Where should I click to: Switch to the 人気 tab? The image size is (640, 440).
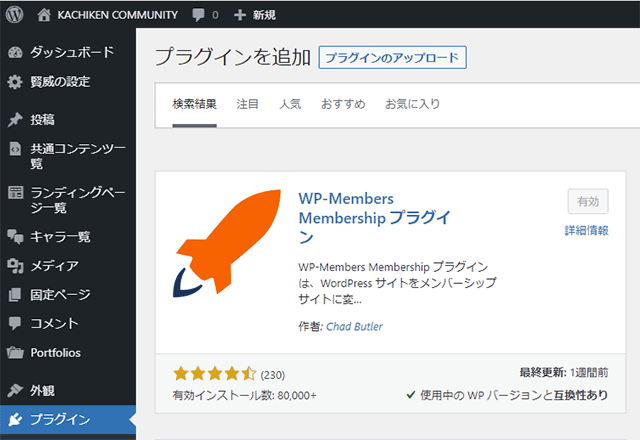(x=290, y=104)
